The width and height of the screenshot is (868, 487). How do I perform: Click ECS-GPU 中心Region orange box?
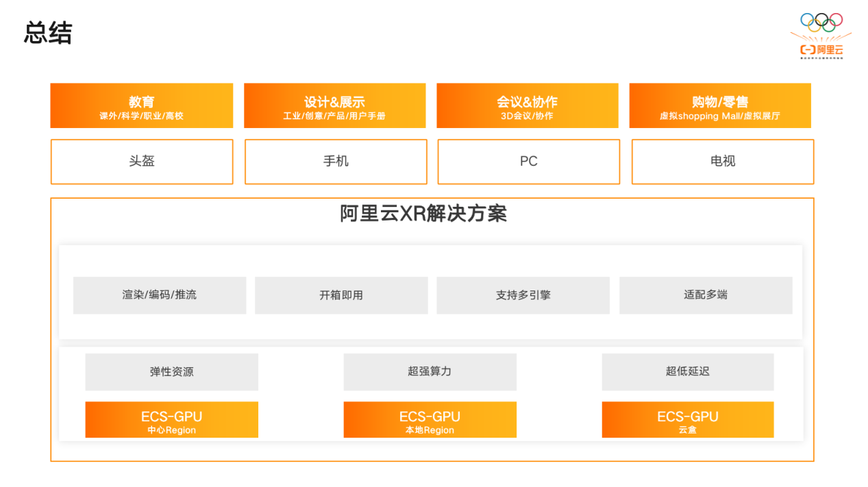pos(172,420)
